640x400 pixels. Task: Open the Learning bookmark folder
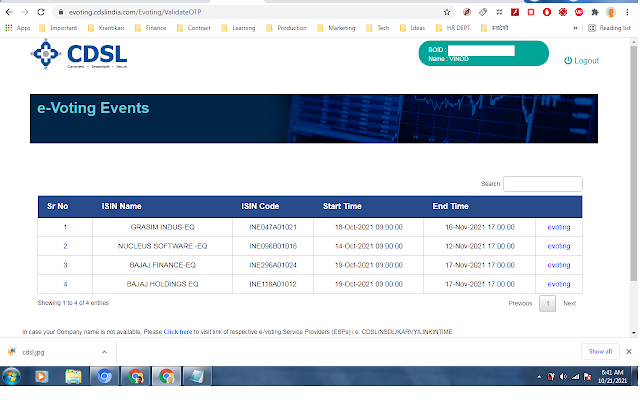click(238, 28)
